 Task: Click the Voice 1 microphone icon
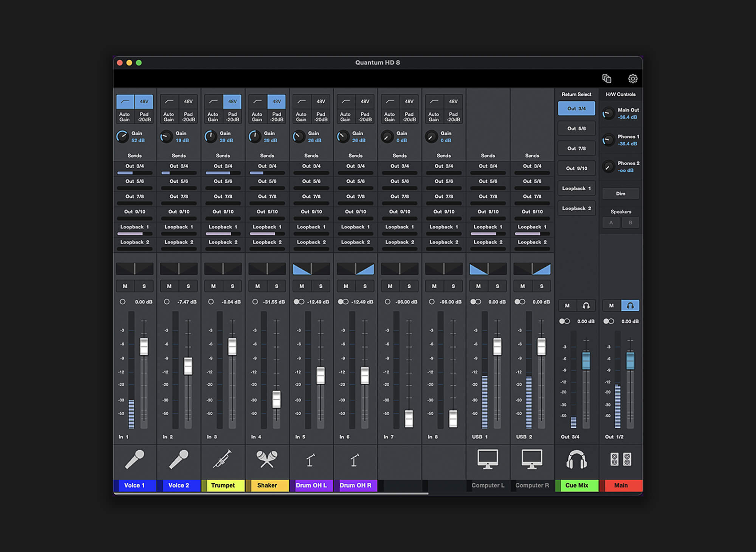[135, 459]
